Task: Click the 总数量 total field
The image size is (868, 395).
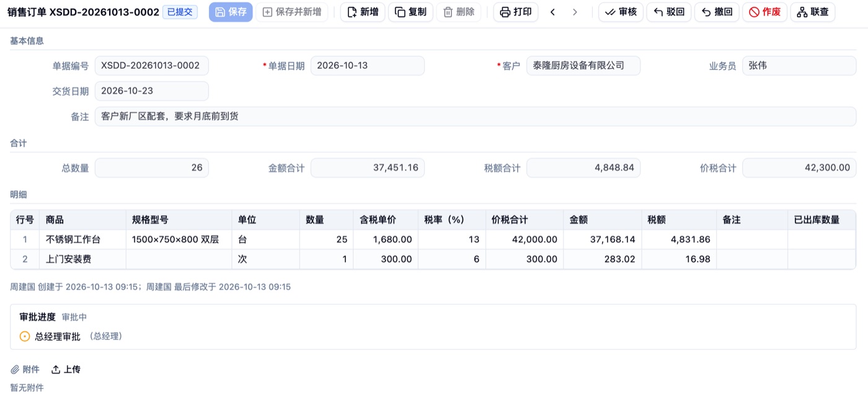Action: pyautogui.click(x=151, y=167)
